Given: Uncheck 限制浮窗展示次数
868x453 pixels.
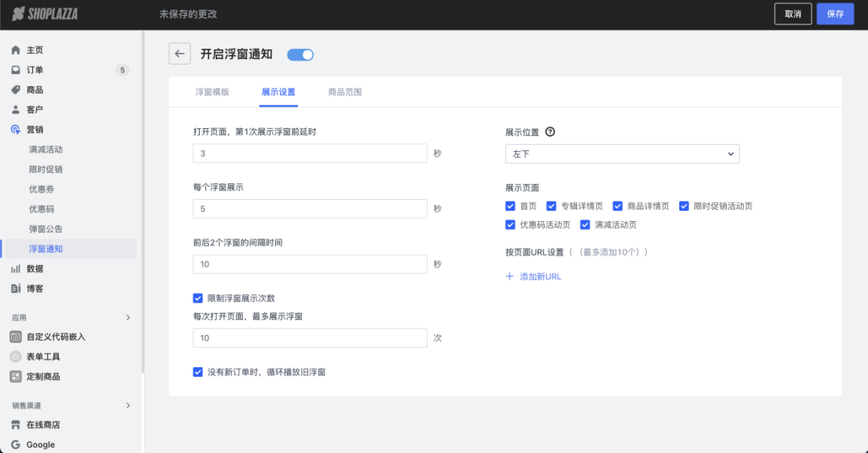Looking at the screenshot, I should click(197, 298).
